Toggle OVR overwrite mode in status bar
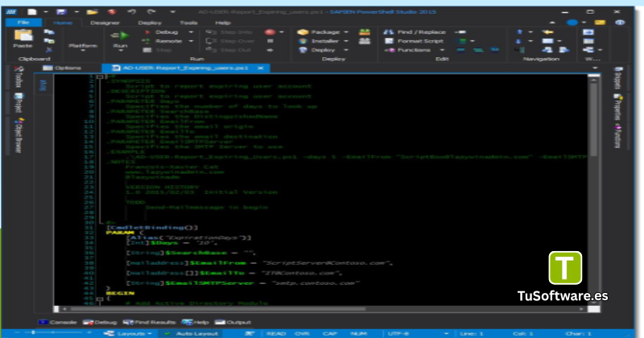The height and width of the screenshot is (338, 644). coord(302,333)
